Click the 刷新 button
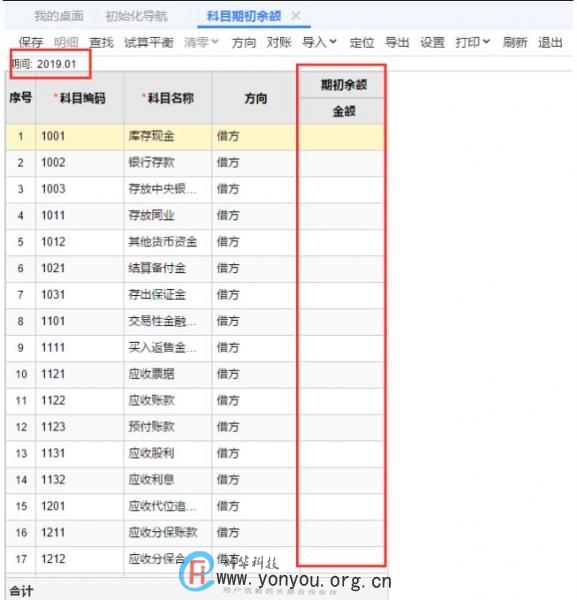 [x=515, y=42]
